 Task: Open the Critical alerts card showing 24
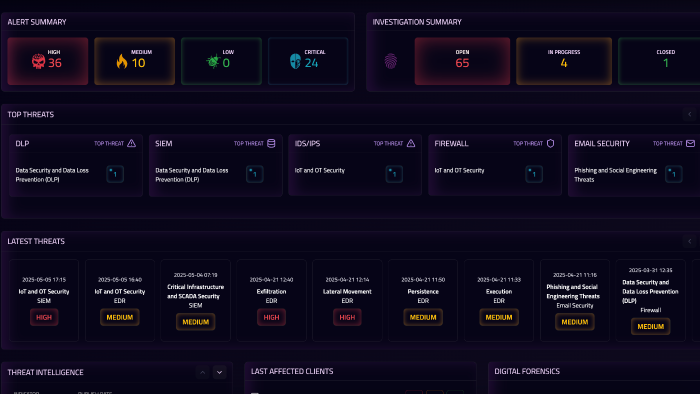[x=308, y=61]
